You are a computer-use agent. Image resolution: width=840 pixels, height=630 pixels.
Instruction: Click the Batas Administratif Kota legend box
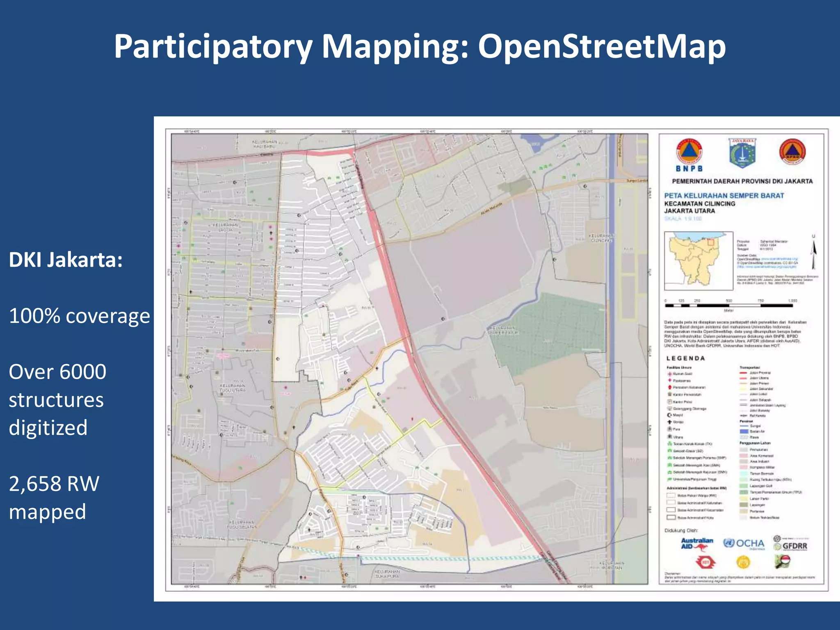(671, 517)
